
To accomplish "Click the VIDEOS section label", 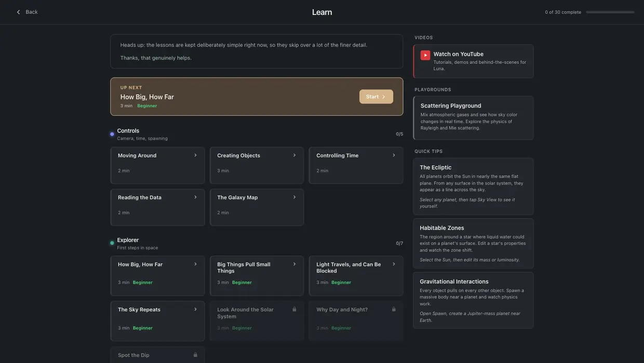I will pyautogui.click(x=424, y=37).
